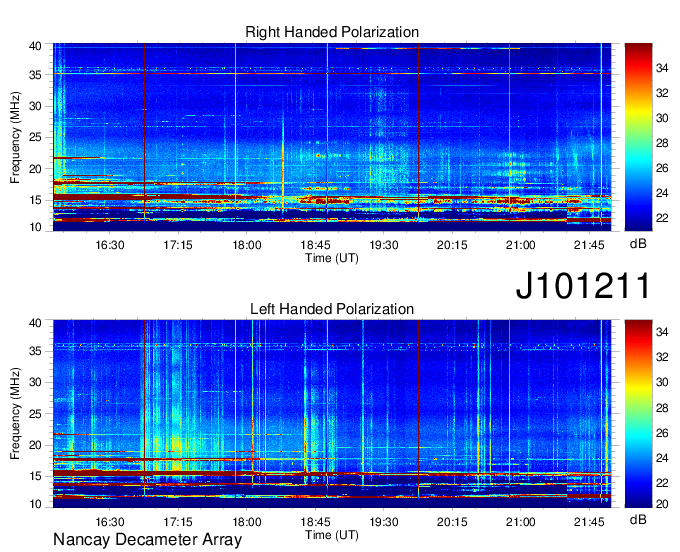Click the 26 dB tick on Left Handed colorbar
The image size is (680, 552).
[662, 433]
